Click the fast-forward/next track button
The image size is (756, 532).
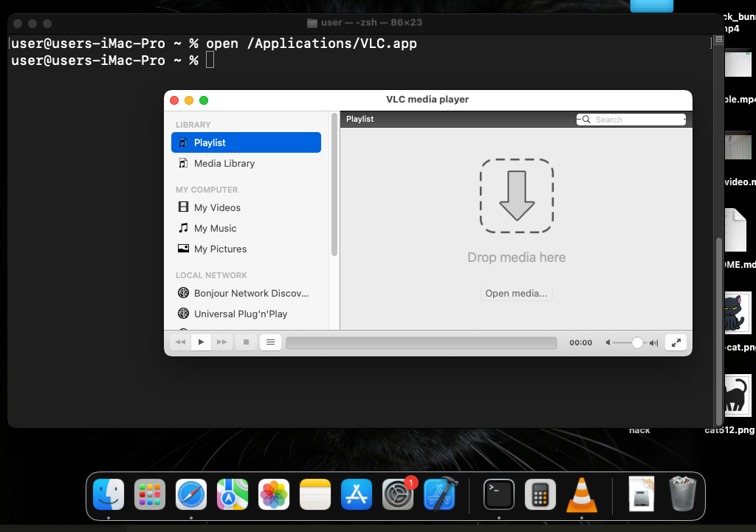(x=221, y=342)
